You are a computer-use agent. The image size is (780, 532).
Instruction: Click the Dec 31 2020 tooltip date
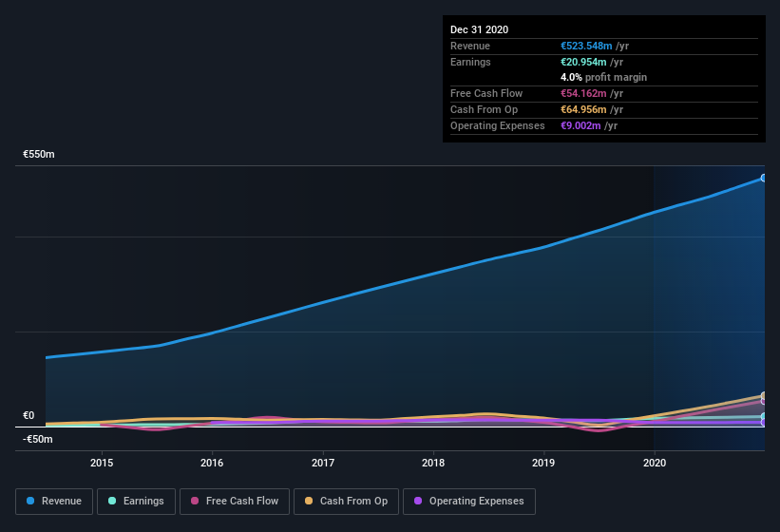click(479, 29)
